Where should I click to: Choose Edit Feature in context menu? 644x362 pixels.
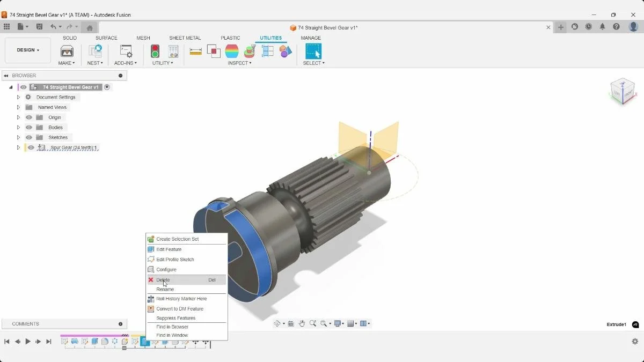coord(187,249)
